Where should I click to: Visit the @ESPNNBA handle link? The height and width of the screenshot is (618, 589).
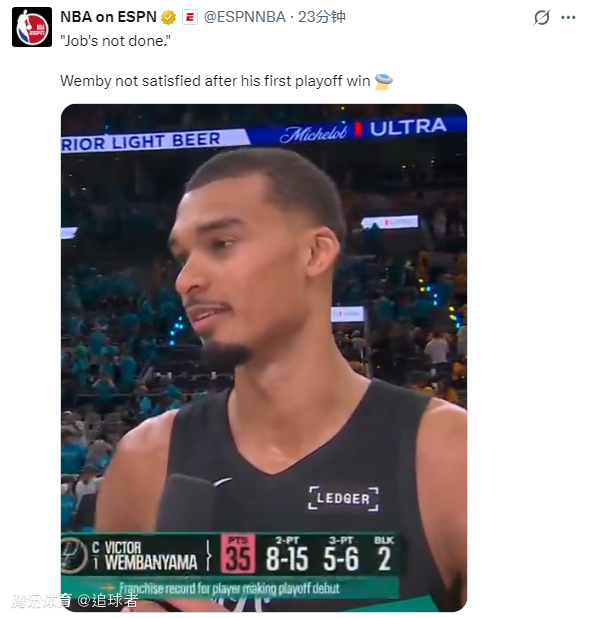(x=244, y=17)
